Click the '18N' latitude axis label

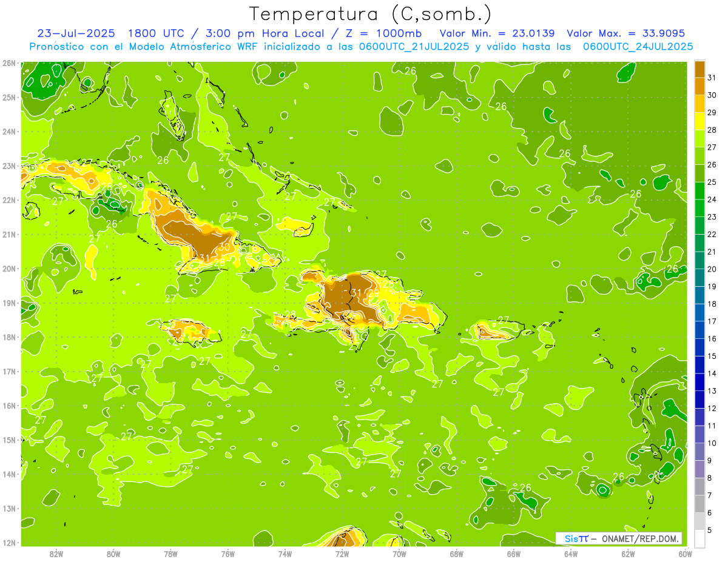(8, 337)
